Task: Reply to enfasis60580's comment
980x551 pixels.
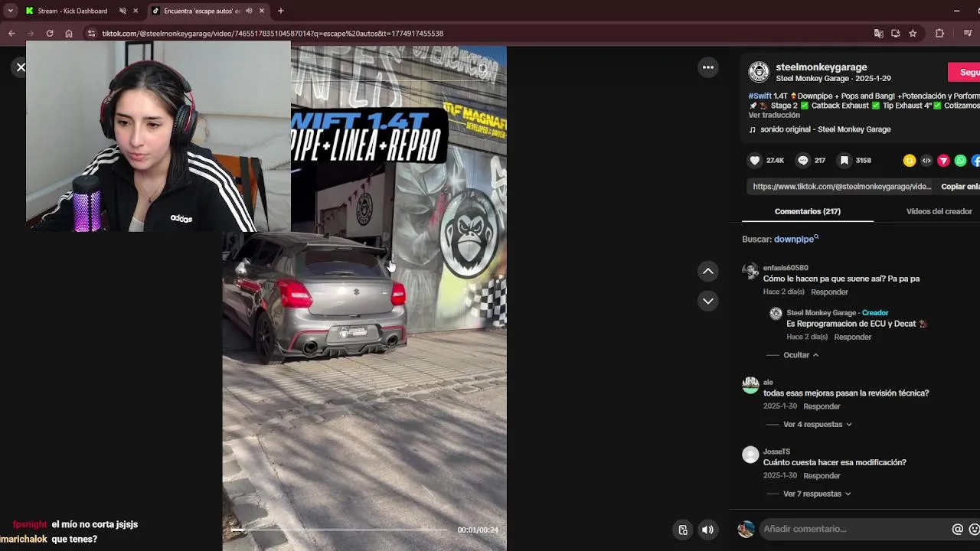Action: click(x=829, y=292)
